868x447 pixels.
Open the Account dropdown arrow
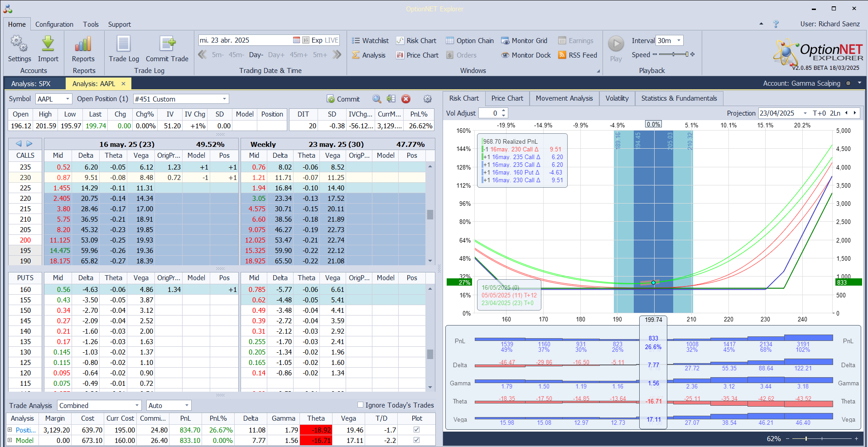[x=859, y=83]
